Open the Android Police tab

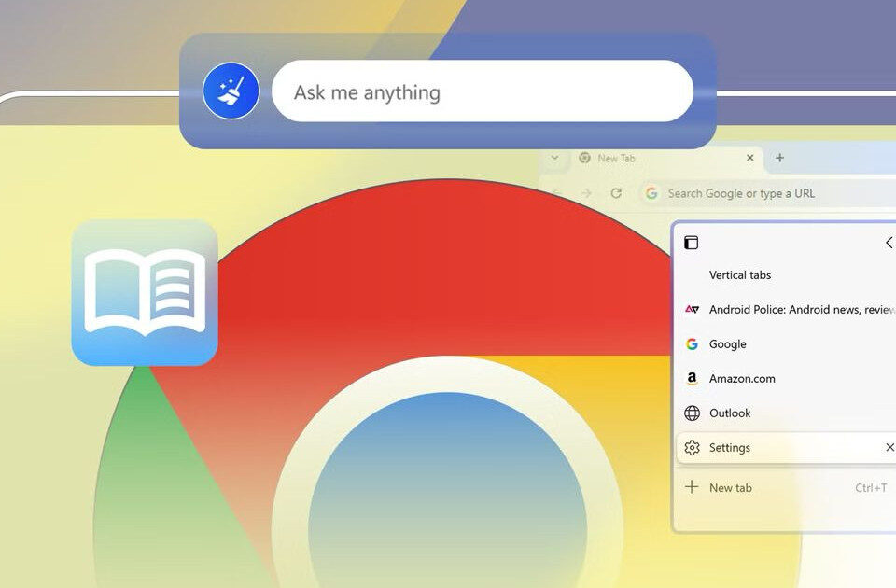click(793, 310)
